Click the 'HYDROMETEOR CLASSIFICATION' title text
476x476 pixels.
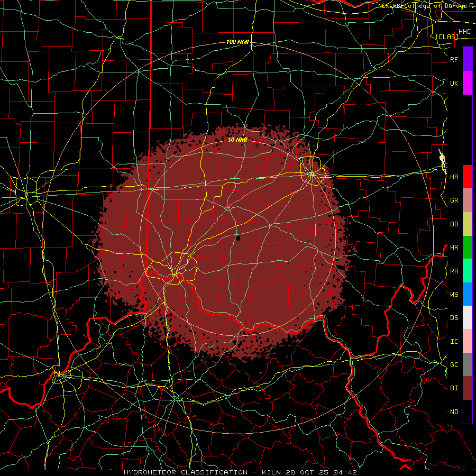[186, 472]
